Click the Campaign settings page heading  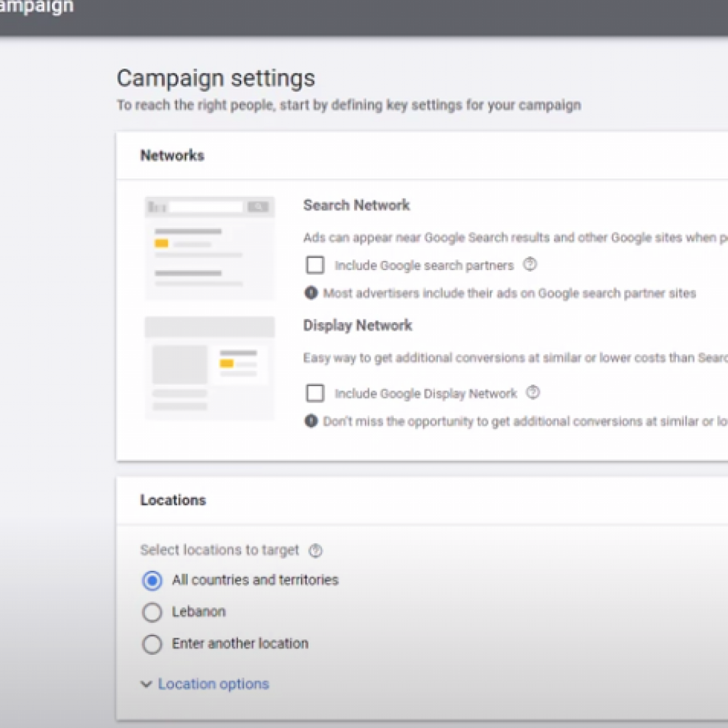coord(215,78)
